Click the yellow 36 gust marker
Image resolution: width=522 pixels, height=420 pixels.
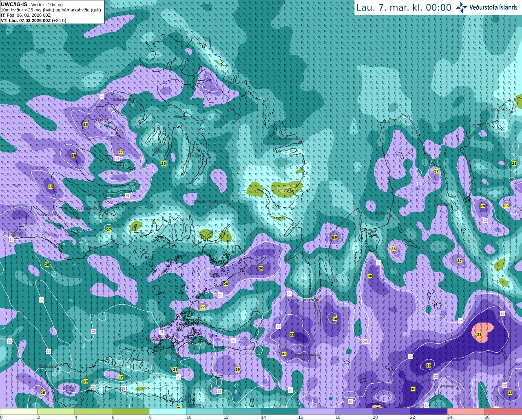click(x=429, y=365)
